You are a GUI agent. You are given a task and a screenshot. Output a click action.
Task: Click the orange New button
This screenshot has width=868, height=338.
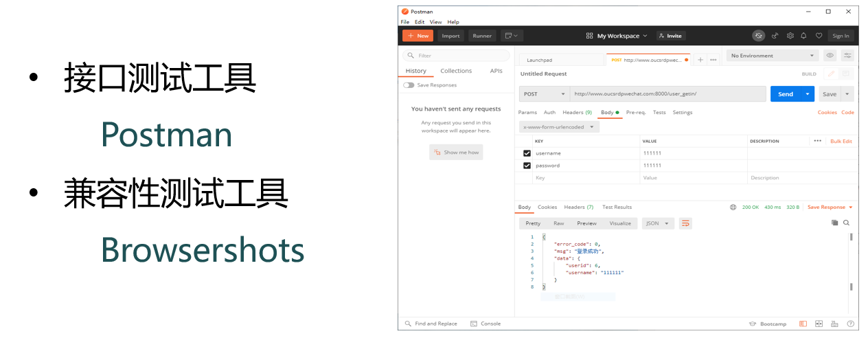418,36
